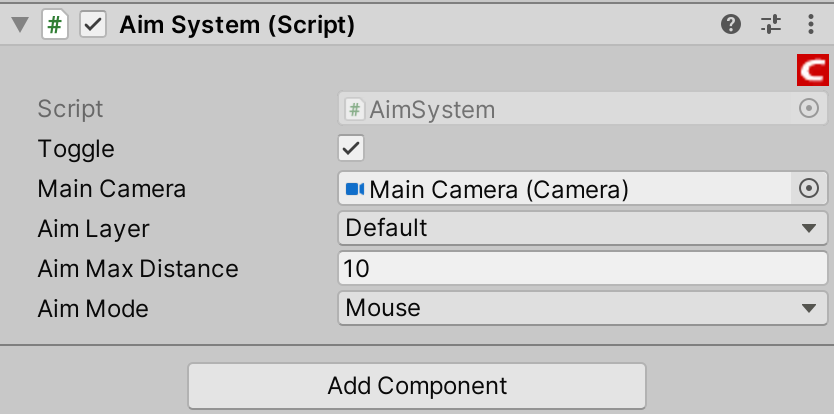Open the Aim Layer dropdown
Image resolution: width=834 pixels, height=414 pixels.
tap(582, 228)
